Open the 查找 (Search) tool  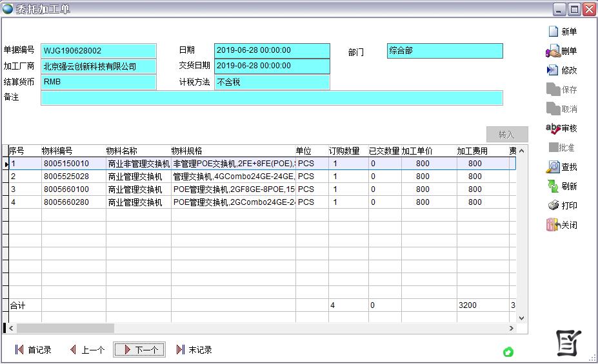click(553, 167)
